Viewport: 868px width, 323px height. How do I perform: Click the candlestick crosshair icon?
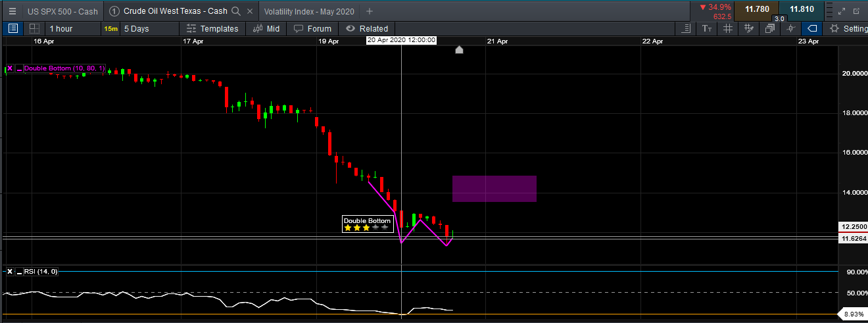(790, 28)
